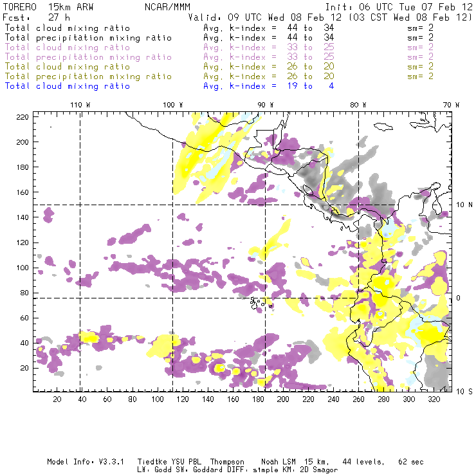Click the black "Total precipitation mixing ratio" legend label
This screenshot has width=476, height=476.
pyautogui.click(x=88, y=38)
